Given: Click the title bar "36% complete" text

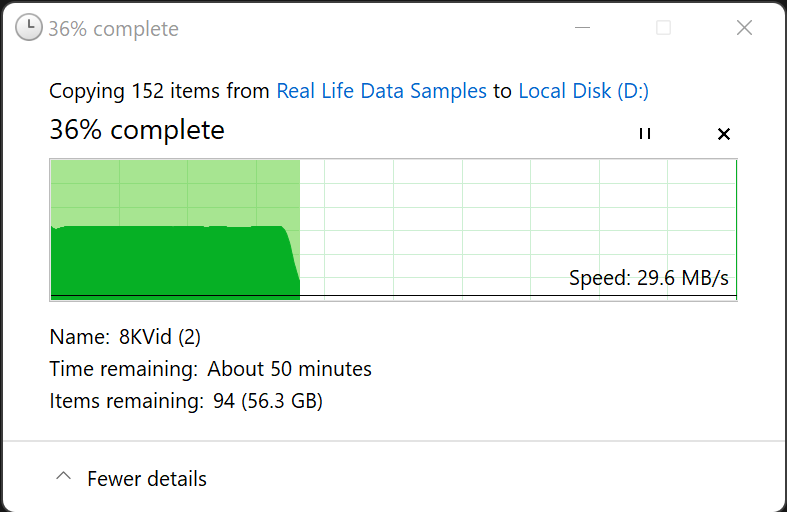Looking at the screenshot, I should tap(113, 29).
